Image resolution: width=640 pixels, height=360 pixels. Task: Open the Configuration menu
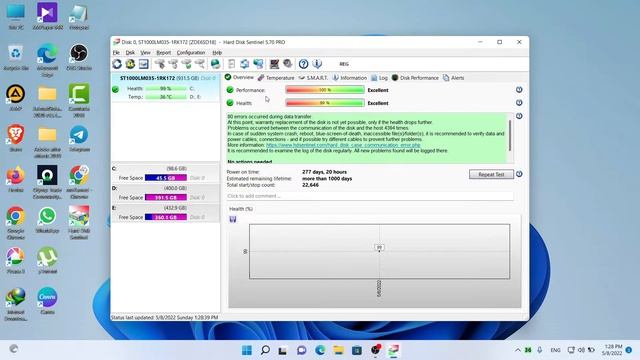coord(191,53)
